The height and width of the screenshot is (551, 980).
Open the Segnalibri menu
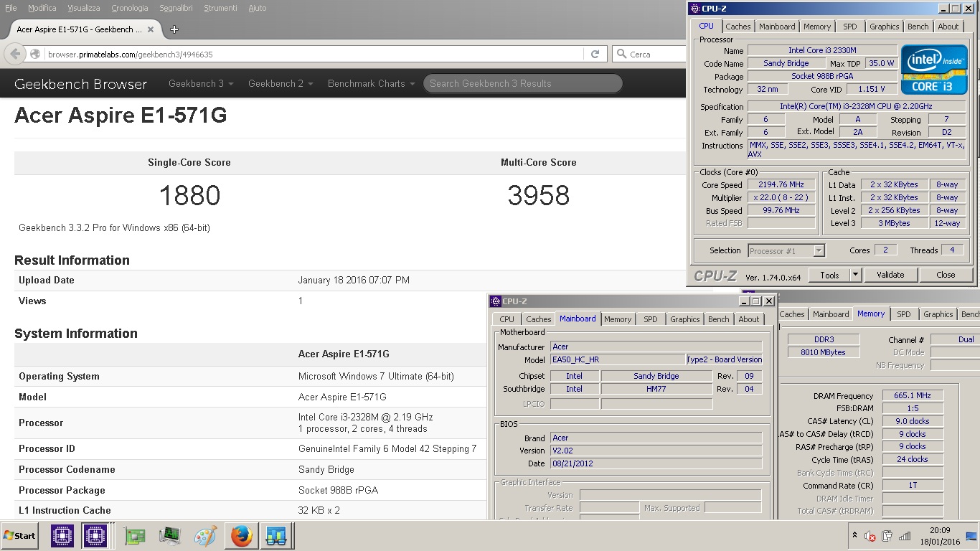pyautogui.click(x=176, y=8)
